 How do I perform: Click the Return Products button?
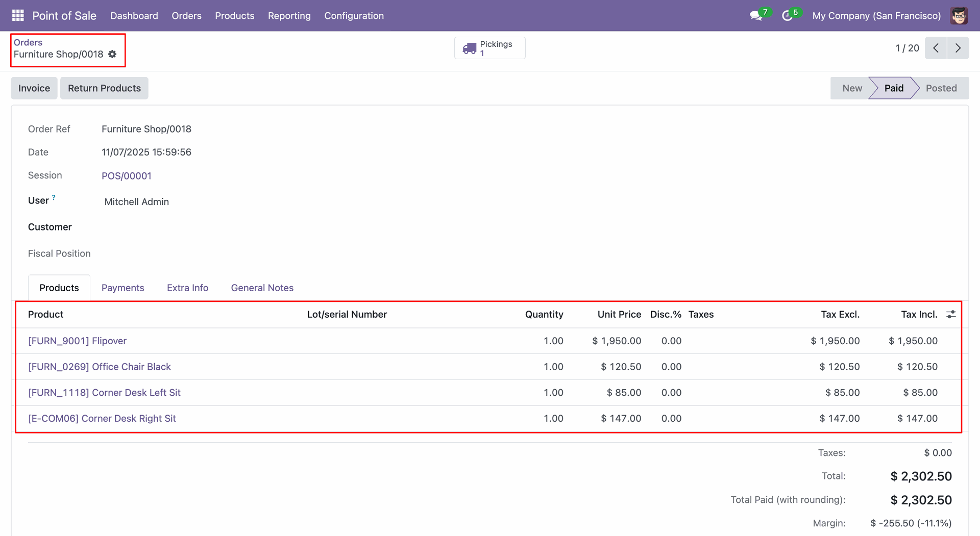pyautogui.click(x=104, y=88)
